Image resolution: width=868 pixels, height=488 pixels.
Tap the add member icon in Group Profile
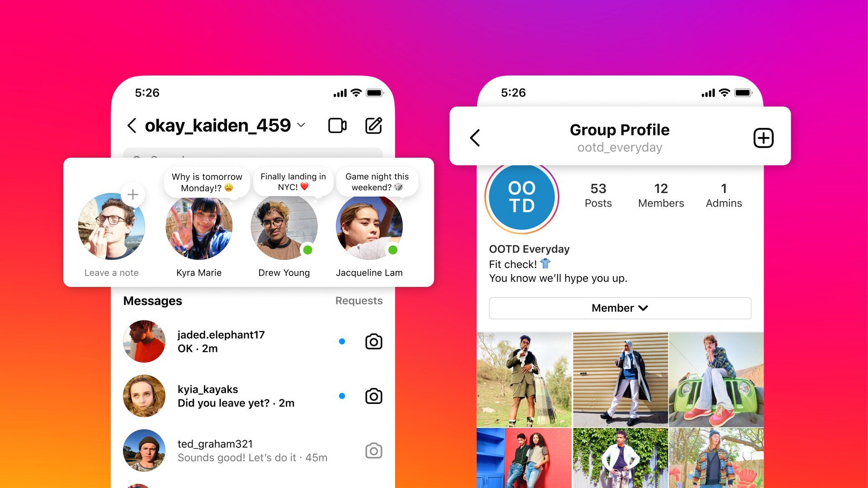pos(764,137)
